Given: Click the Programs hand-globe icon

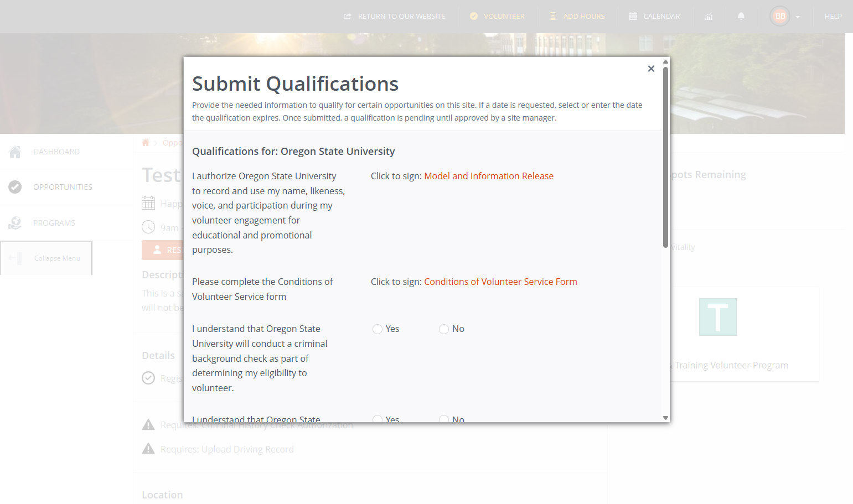Looking at the screenshot, I should (15, 223).
